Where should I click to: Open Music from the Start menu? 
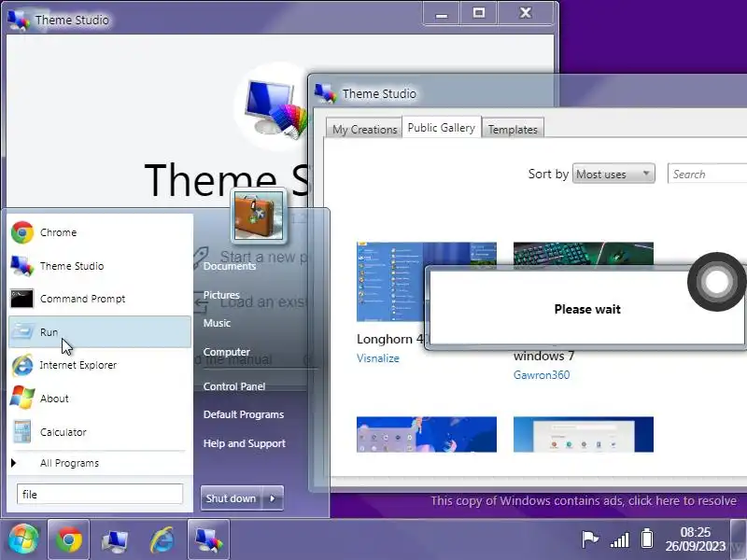(217, 323)
